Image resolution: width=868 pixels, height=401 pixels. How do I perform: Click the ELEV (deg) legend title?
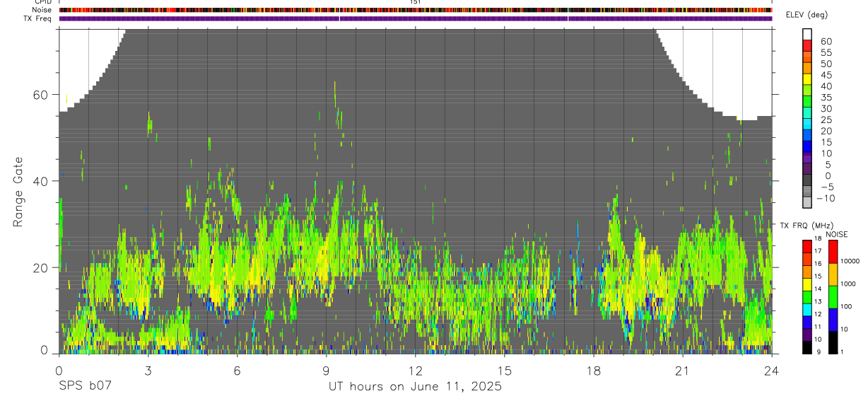[x=807, y=15]
